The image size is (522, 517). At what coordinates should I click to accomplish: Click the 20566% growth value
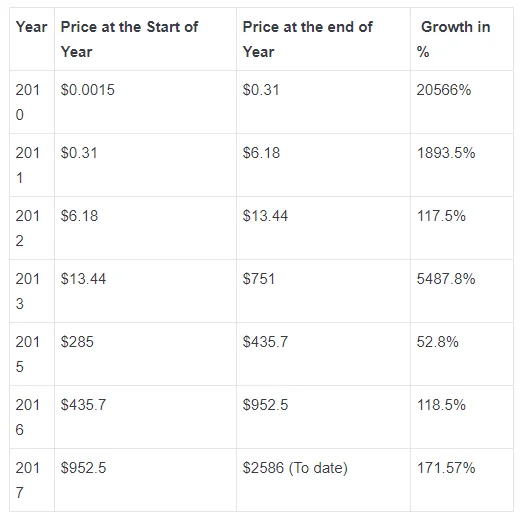(444, 90)
